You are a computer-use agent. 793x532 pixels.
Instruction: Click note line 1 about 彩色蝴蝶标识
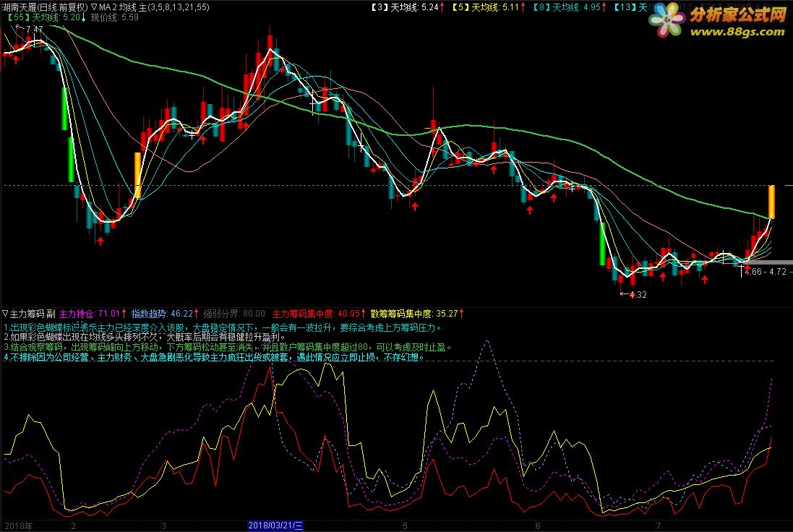(x=223, y=327)
